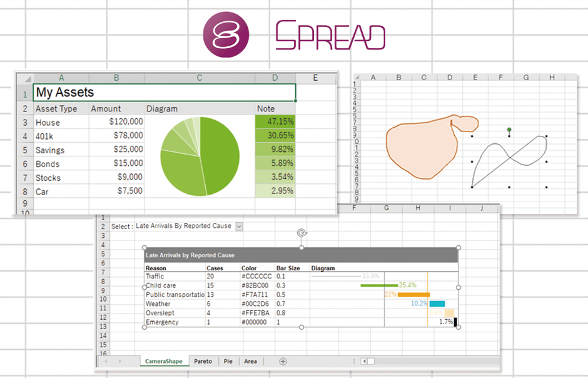Click the Weather reason cell

[x=175, y=304]
